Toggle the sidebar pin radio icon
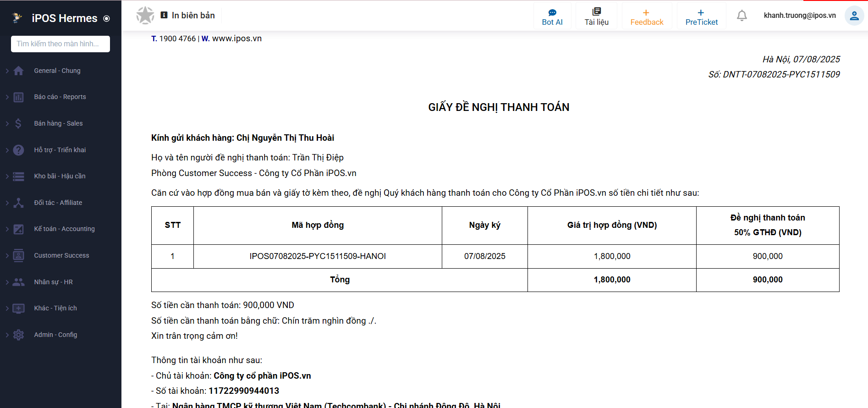Screen dimensions: 868x408 tap(106, 19)
